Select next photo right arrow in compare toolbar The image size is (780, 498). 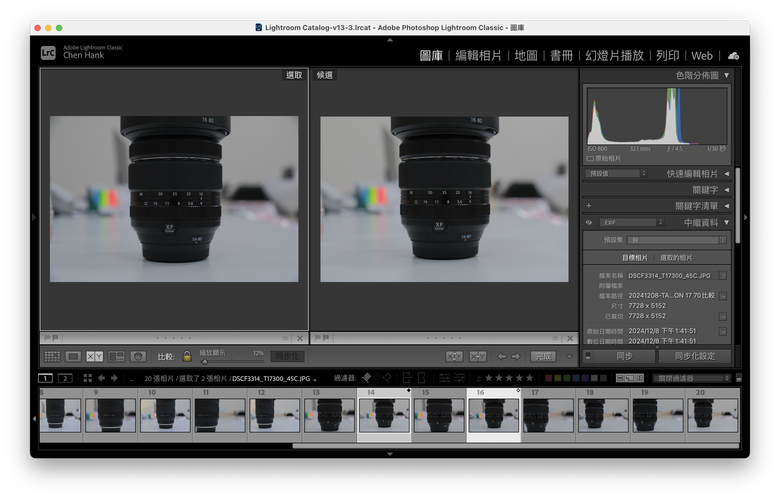(x=515, y=356)
